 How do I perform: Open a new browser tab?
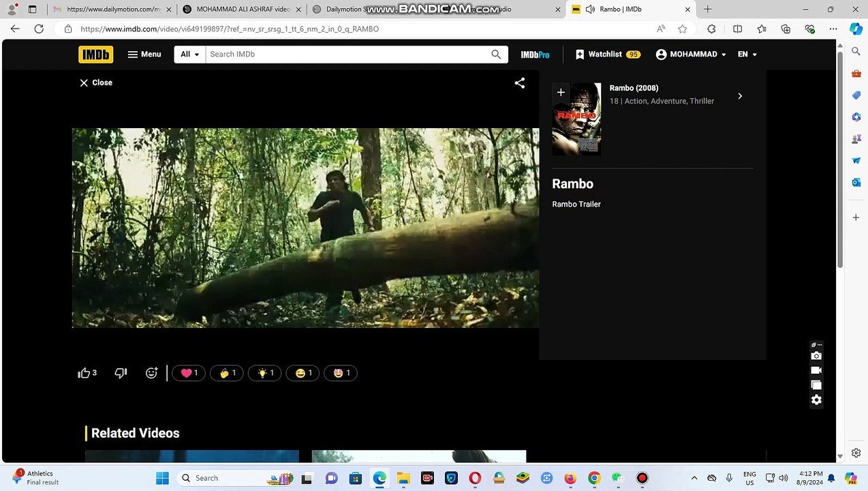[x=707, y=10]
